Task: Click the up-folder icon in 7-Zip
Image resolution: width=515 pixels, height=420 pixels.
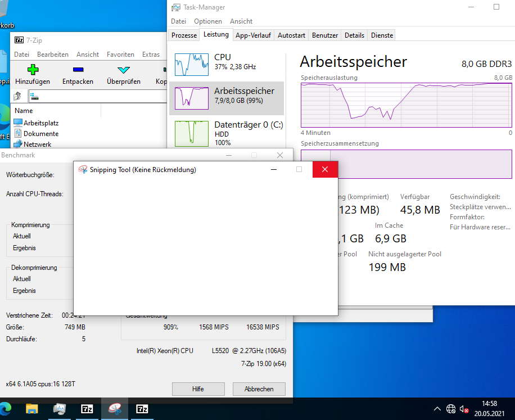Action: (17, 96)
